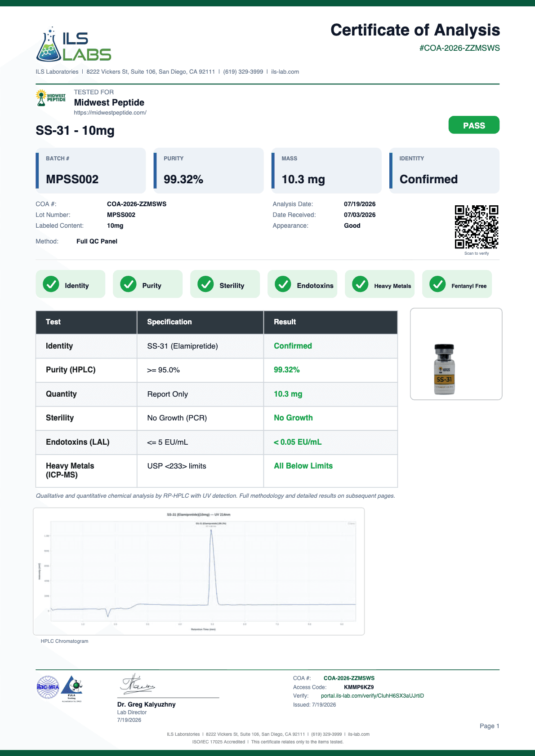Click the Specification column header
535x756 pixels.
[200, 322]
